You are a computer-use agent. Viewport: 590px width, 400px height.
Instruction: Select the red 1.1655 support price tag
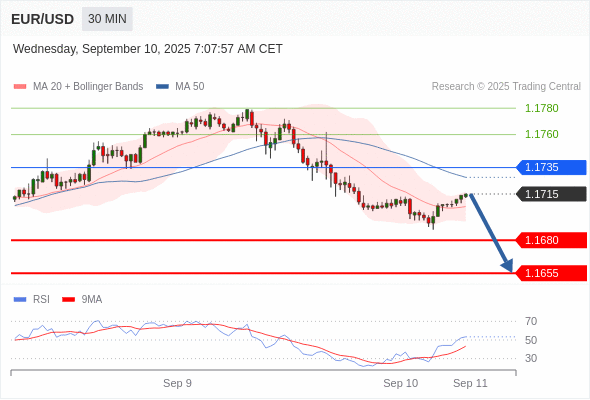point(551,273)
